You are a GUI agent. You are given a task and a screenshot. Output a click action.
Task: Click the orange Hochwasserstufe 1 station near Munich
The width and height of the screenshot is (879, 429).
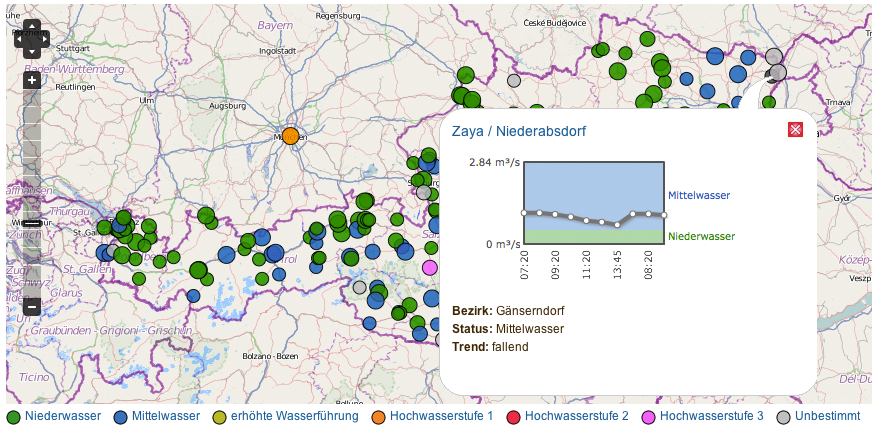pos(290,136)
